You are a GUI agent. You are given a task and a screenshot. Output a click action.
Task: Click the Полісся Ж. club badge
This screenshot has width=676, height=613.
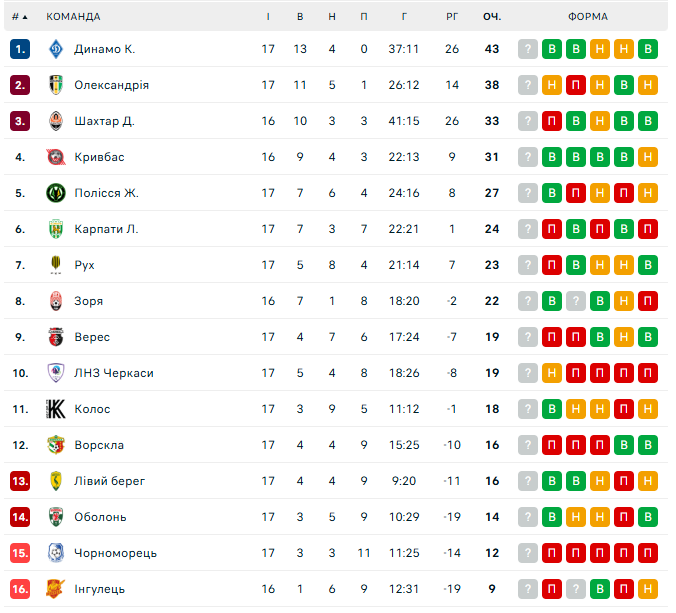(56, 193)
